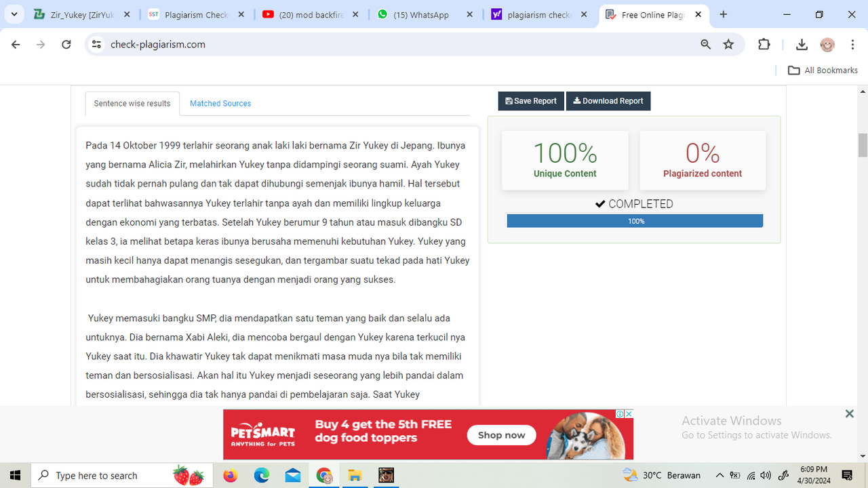The width and height of the screenshot is (868, 488).
Task: Click Shop now on PetSmart ad
Action: click(x=501, y=435)
